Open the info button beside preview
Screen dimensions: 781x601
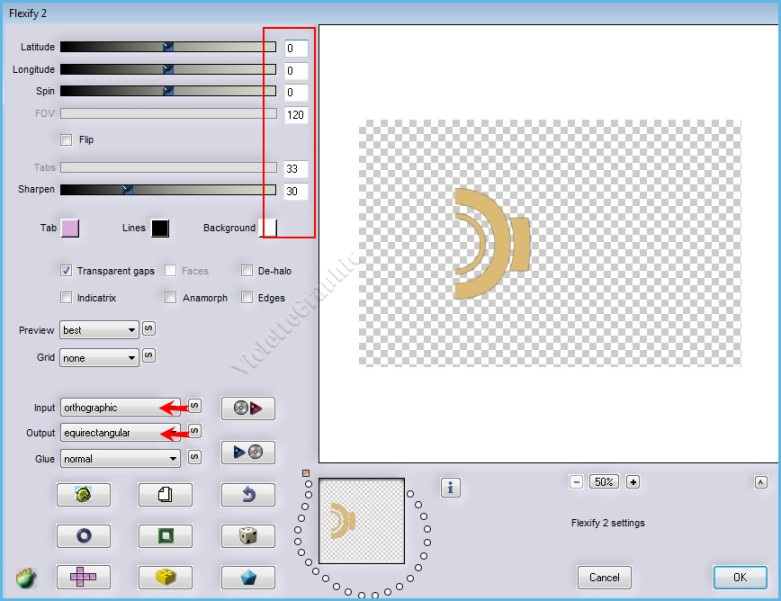452,487
